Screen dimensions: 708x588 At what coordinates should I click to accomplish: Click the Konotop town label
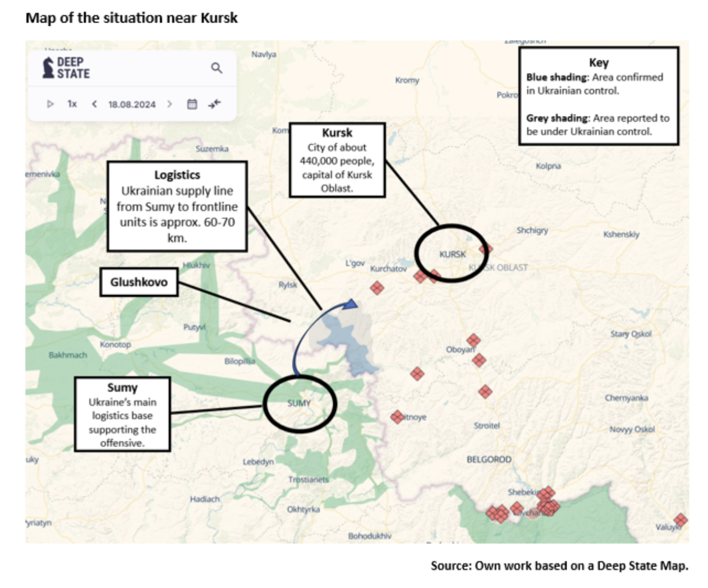115,344
